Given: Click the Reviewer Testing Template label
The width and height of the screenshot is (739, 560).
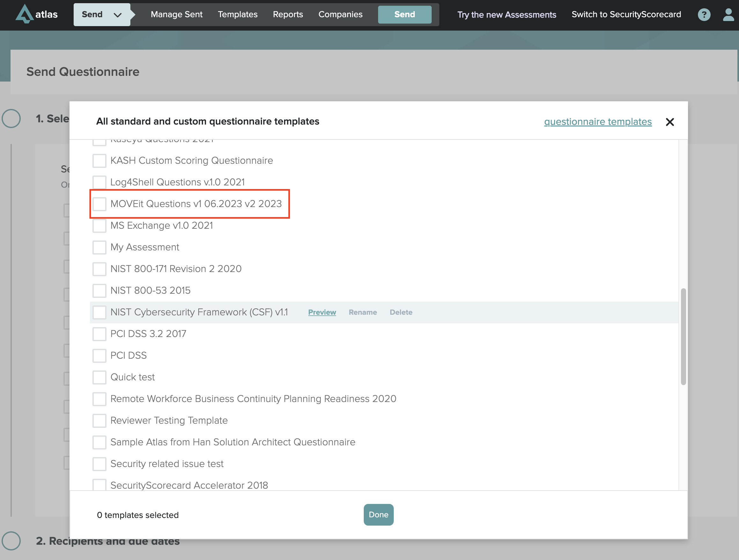Looking at the screenshot, I should click(169, 421).
